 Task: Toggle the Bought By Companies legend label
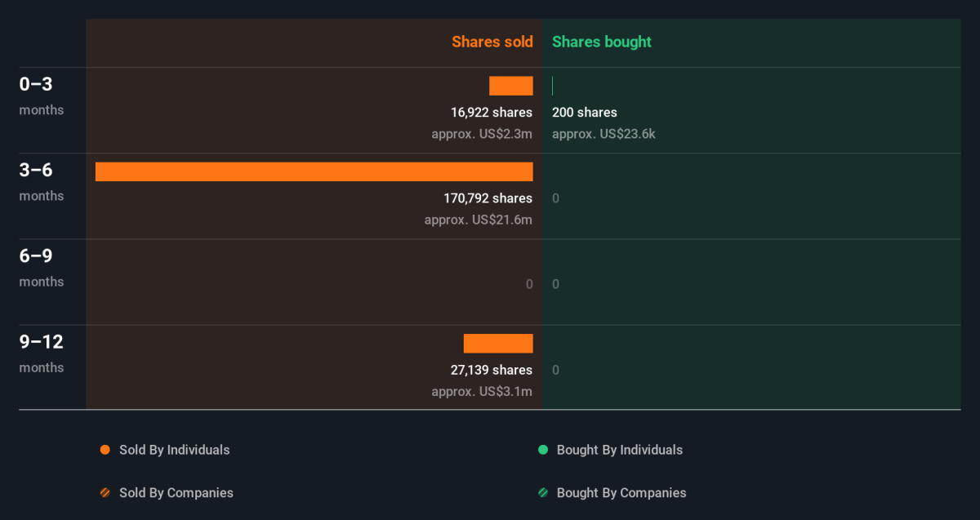pyautogui.click(x=621, y=493)
